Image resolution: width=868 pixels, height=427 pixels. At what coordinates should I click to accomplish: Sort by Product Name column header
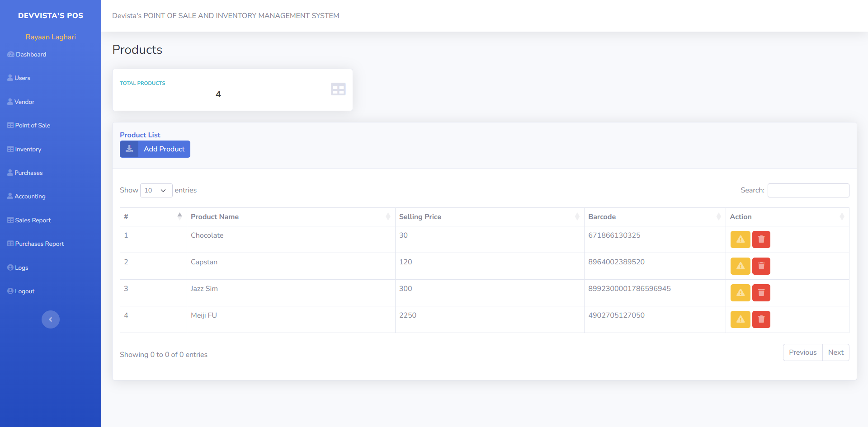click(291, 217)
